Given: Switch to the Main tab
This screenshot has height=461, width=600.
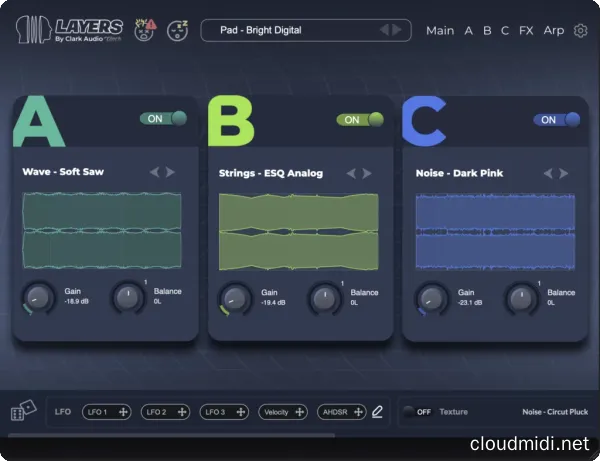Looking at the screenshot, I should tap(440, 31).
